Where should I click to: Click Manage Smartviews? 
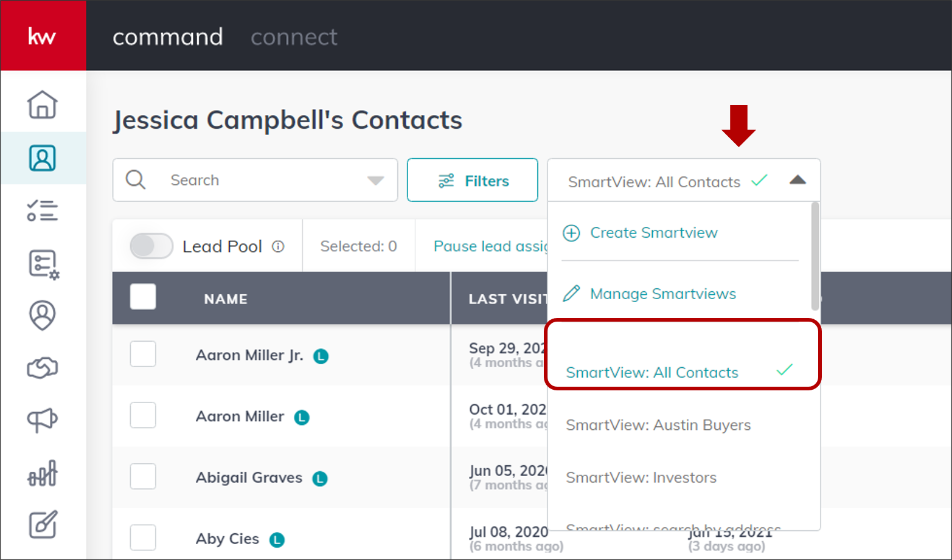coord(663,294)
